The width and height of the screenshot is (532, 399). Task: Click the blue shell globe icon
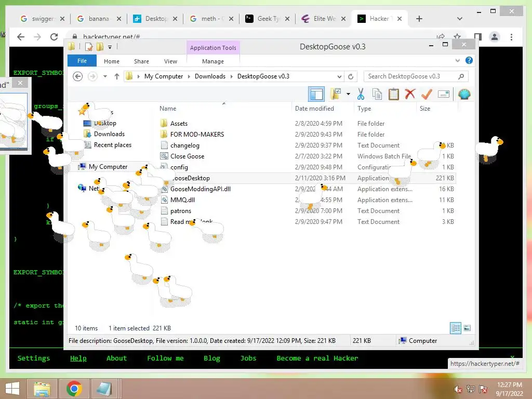[464, 94]
